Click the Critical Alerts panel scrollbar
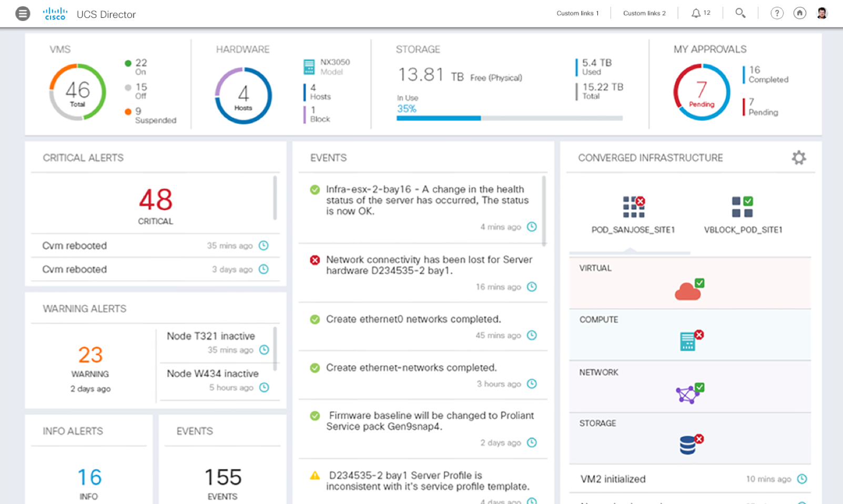This screenshot has height=504, width=843. 275,198
